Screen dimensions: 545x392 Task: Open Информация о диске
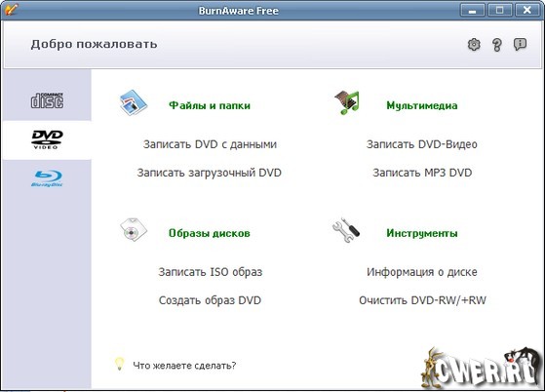tap(422, 272)
